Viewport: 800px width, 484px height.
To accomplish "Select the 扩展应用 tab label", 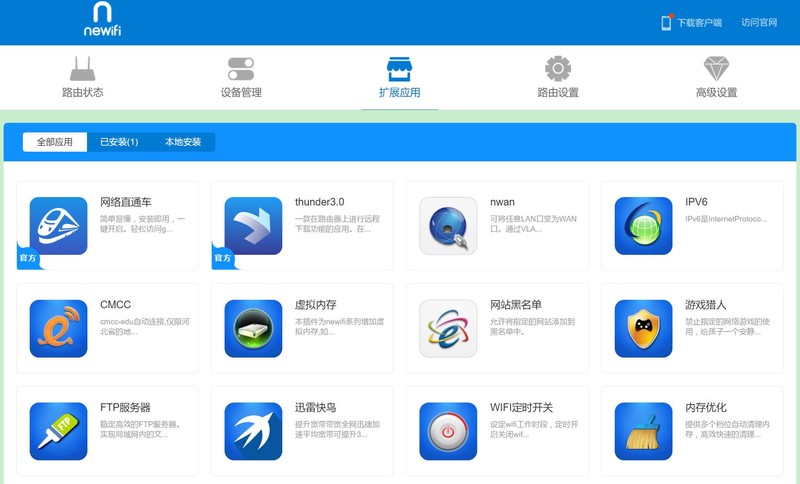I will pyautogui.click(x=399, y=92).
